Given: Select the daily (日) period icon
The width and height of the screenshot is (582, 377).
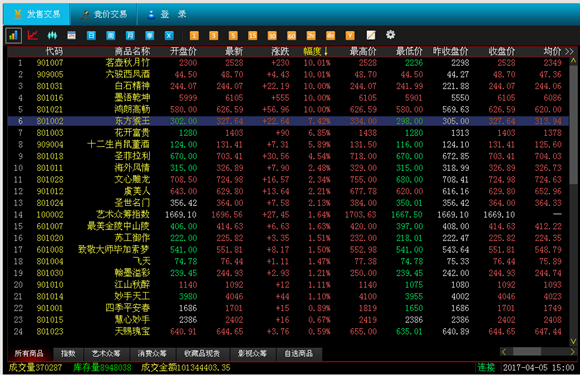Looking at the screenshot, I should tap(91, 36).
